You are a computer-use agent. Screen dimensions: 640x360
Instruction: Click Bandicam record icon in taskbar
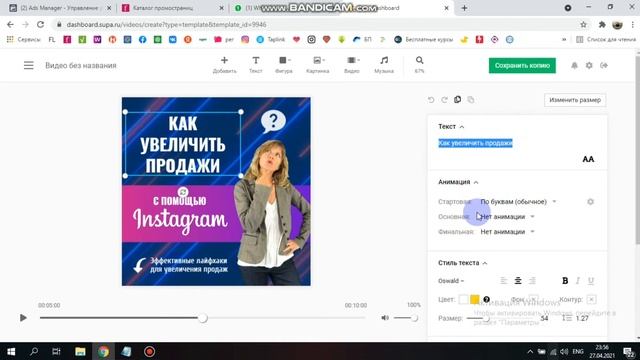pos(149,351)
